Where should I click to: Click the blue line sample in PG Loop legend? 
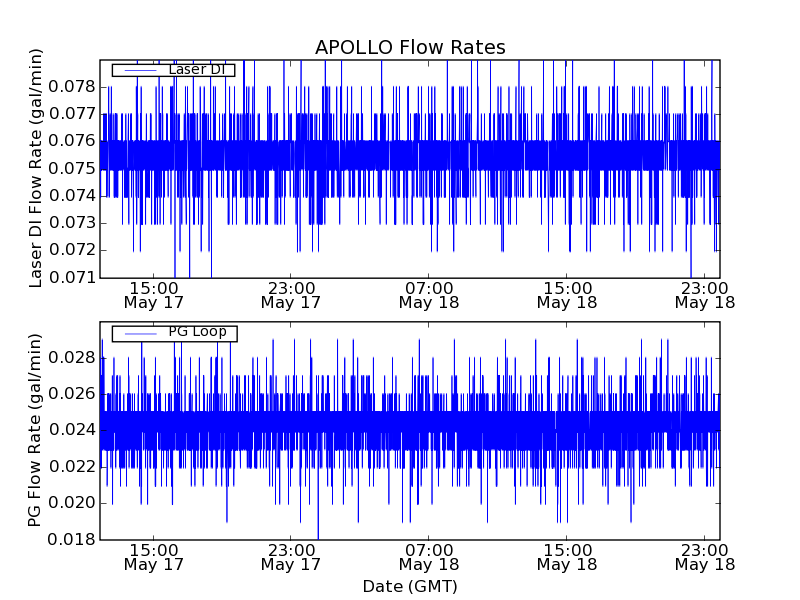pyautogui.click(x=138, y=333)
